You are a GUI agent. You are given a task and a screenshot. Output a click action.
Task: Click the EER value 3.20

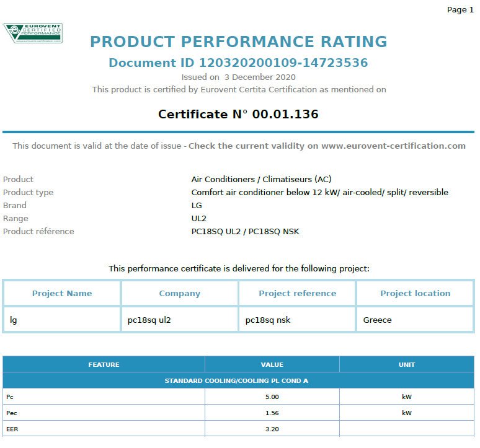[272, 429]
